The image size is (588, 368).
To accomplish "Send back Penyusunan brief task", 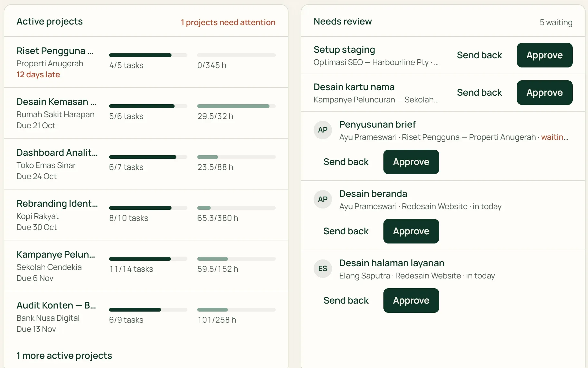I will (x=346, y=162).
